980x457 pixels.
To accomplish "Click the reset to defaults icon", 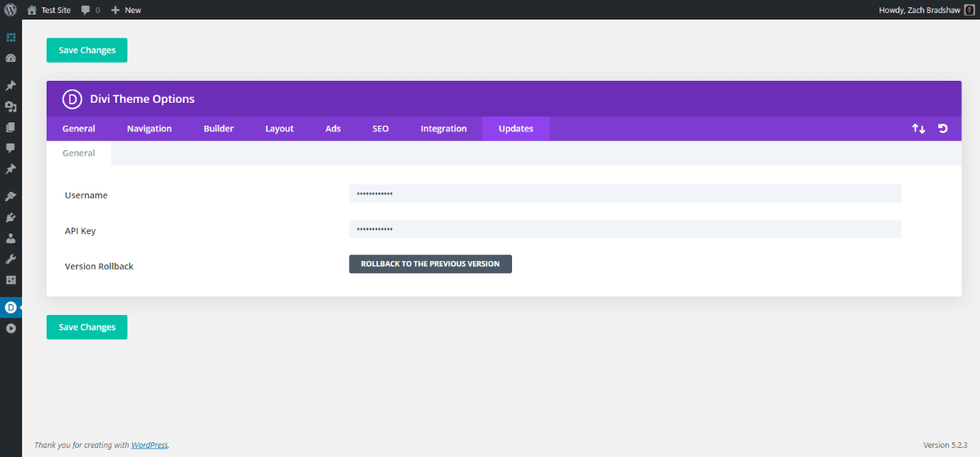I will tap(943, 129).
